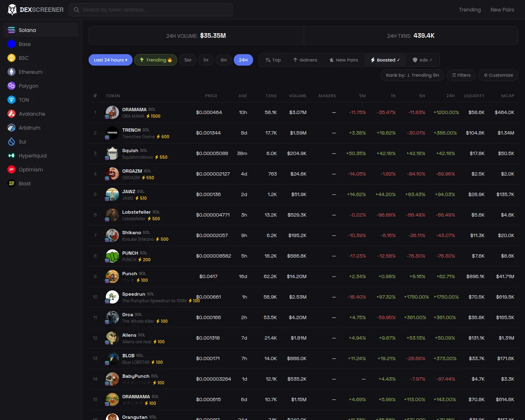Select the Base chain icon
Screen dimensions: 525x420
click(11, 44)
